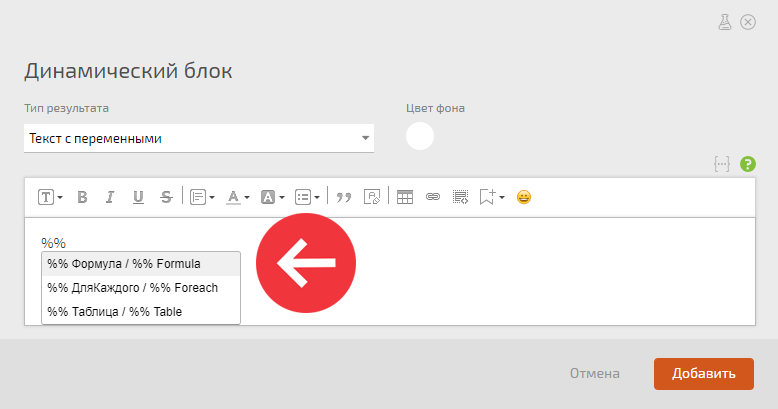
Task: Toggle underline formatting
Action: click(x=138, y=197)
